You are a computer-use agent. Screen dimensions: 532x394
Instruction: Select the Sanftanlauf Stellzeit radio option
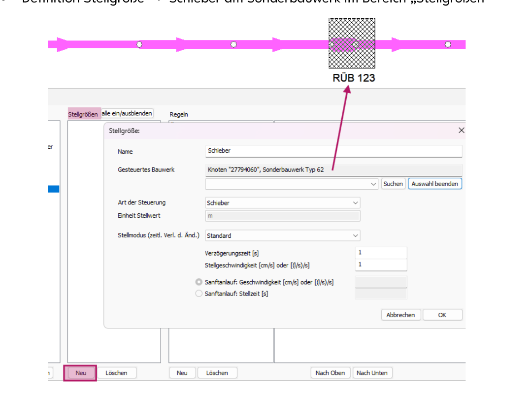(199, 294)
